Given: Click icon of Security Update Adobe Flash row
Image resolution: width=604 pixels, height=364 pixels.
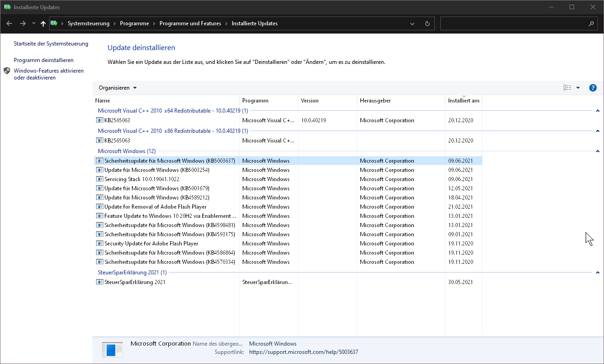Looking at the screenshot, I should point(100,244).
